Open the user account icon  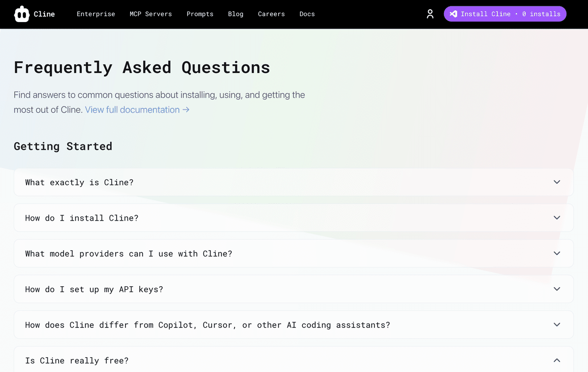(x=430, y=14)
